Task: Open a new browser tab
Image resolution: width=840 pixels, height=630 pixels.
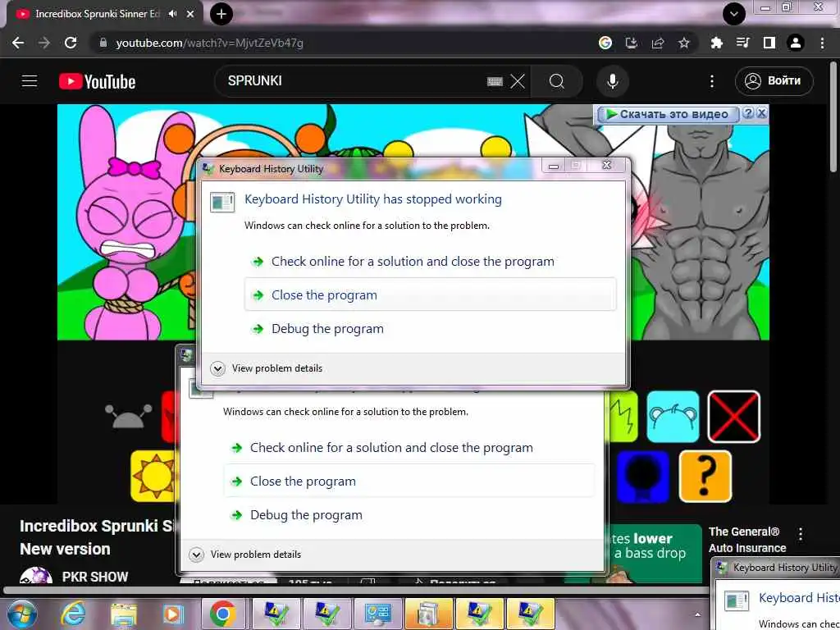Action: point(221,14)
